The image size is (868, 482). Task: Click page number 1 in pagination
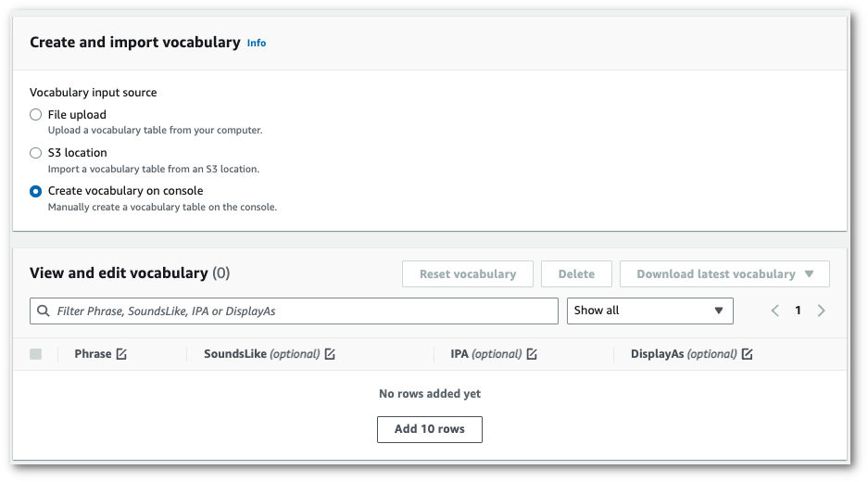point(798,311)
